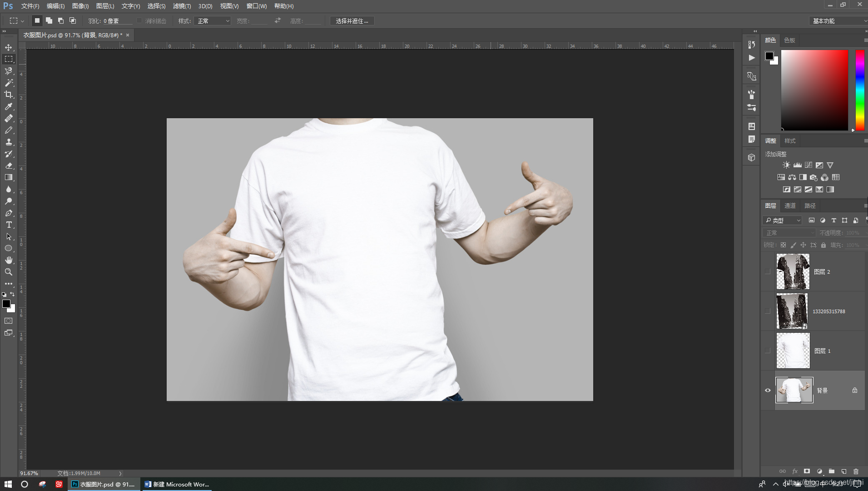Open the color panel flyout menu
868x491 pixels.
[865, 40]
